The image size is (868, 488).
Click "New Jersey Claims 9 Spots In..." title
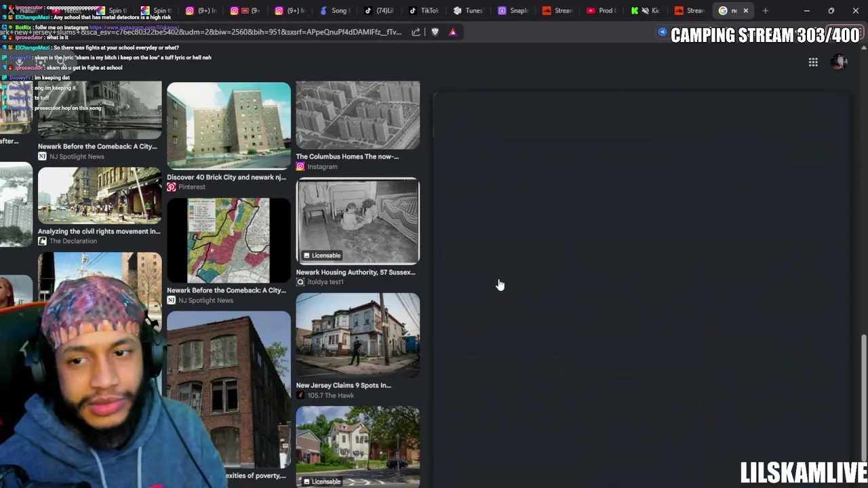click(x=343, y=385)
